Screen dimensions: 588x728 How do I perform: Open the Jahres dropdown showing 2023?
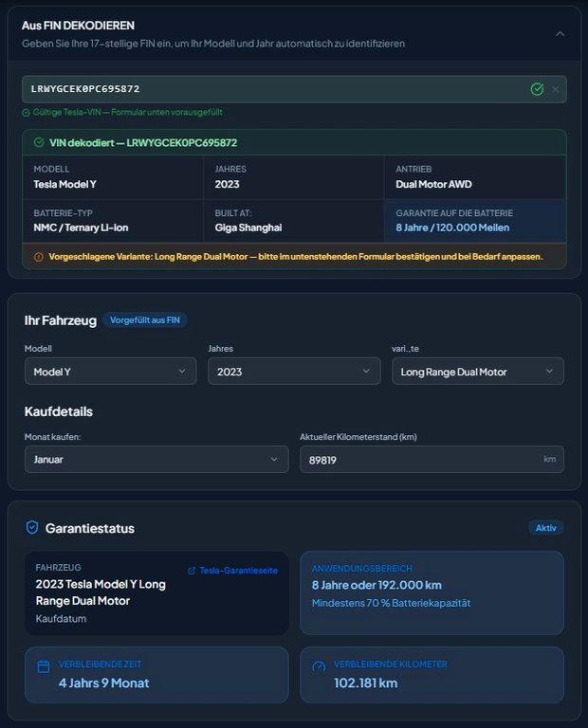(294, 372)
